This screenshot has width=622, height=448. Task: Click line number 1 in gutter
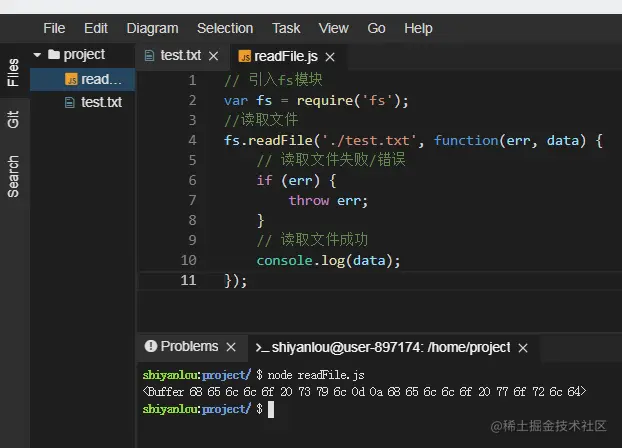pyautogui.click(x=192, y=81)
